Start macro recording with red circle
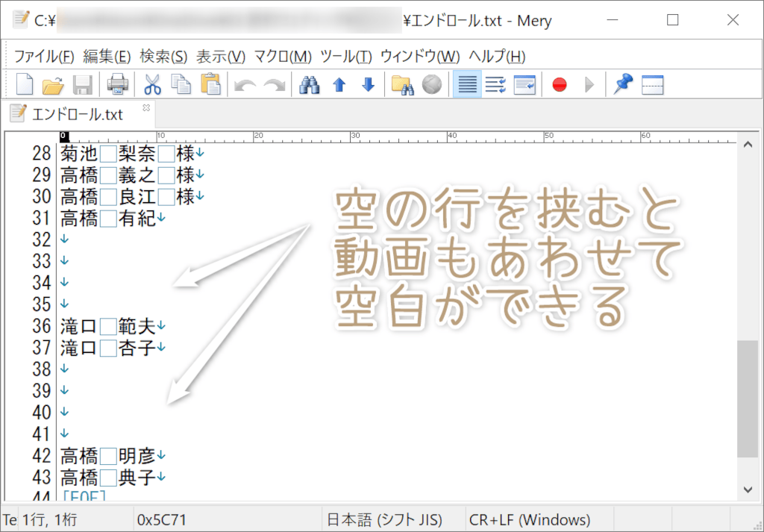The image size is (764, 532). [560, 84]
